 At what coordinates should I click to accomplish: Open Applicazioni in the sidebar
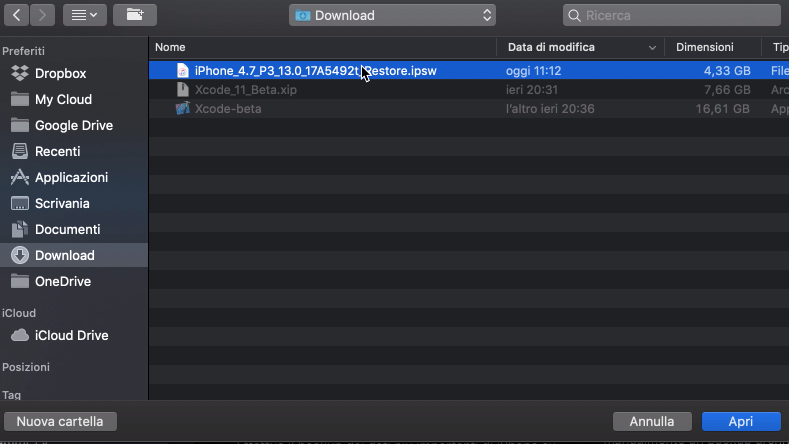coord(71,177)
